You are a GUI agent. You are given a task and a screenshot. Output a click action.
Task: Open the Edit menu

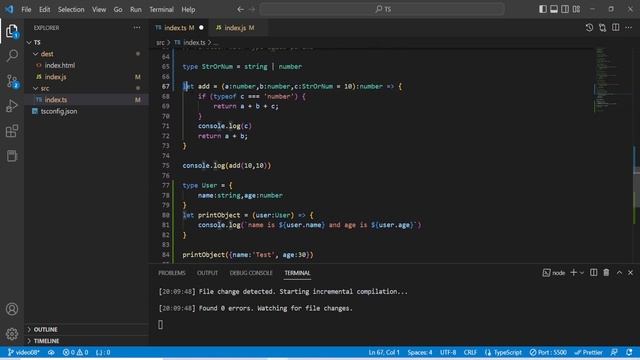44,9
